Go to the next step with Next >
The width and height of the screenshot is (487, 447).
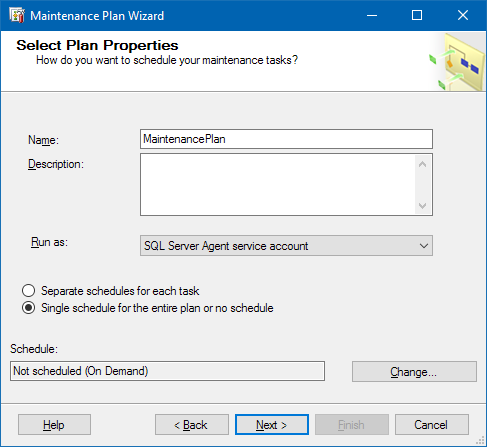point(272,425)
